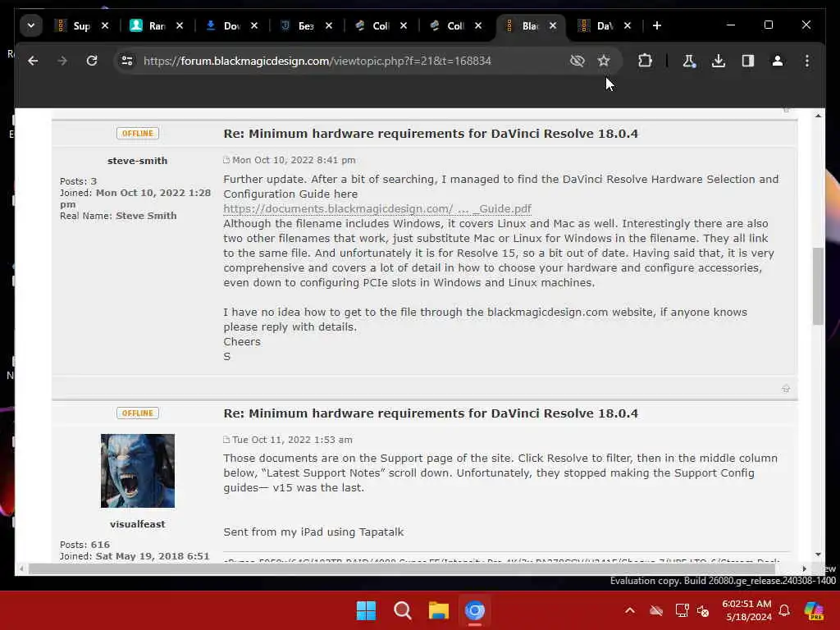Open File Explorer from taskbar
Screen dimensions: 840x630
click(x=439, y=610)
